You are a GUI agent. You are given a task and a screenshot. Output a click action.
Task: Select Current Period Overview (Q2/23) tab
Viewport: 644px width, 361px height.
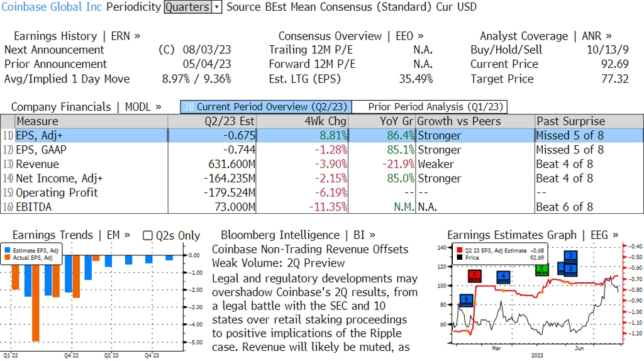[x=266, y=107]
